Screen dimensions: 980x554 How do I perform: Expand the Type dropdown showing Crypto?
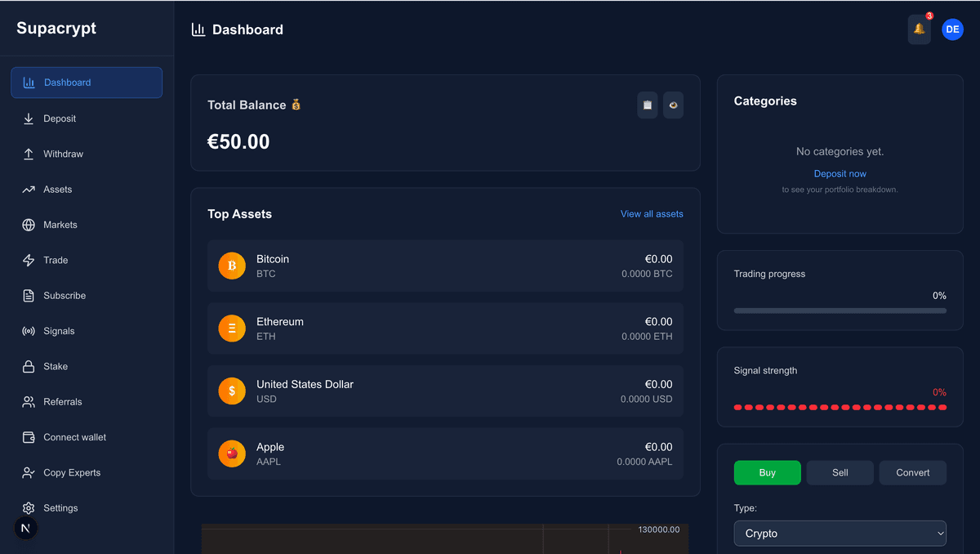point(840,534)
